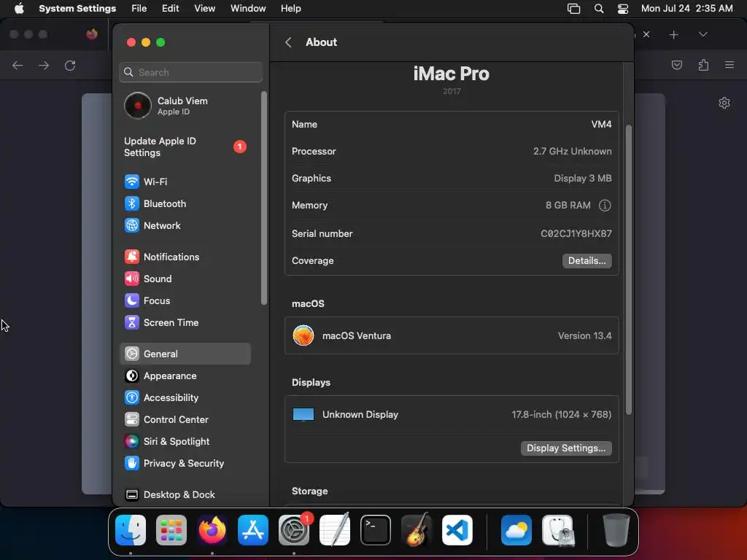Viewport: 747px width, 560px height.
Task: Open the Trash in the Dock
Action: 616,530
